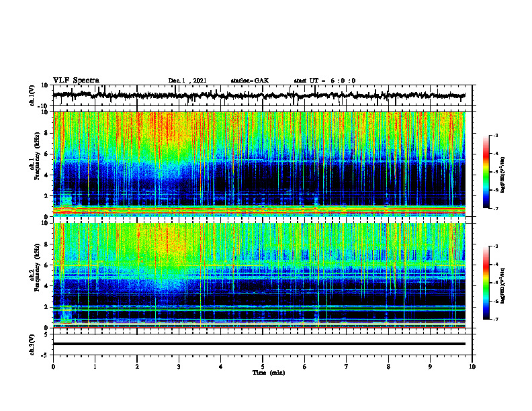Click the "-3" label on the ch.2 color scale
Image resolution: width=532 pixels, height=411 pixels.
[x=496, y=246]
